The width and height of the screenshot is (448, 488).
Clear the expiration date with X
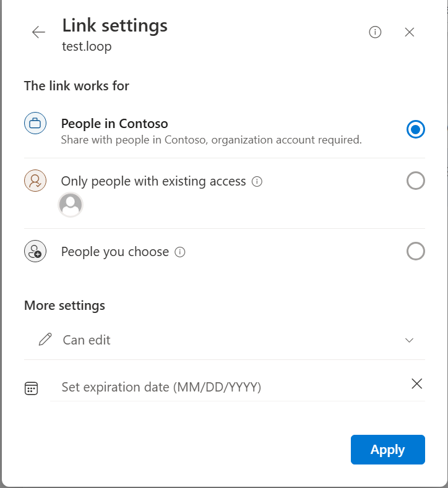(417, 384)
